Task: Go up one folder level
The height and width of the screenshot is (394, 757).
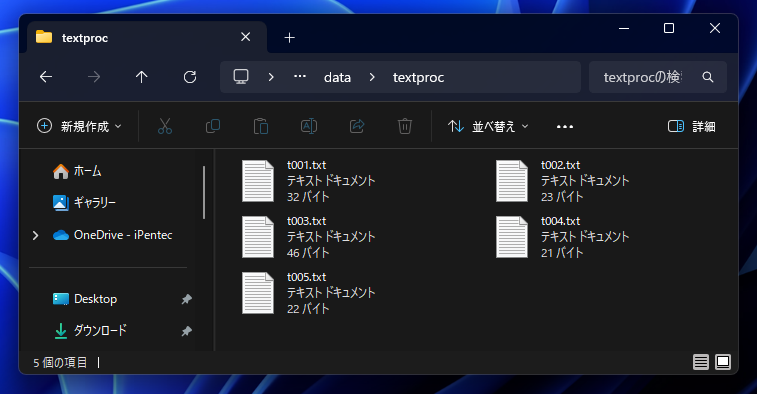Action: tap(141, 77)
